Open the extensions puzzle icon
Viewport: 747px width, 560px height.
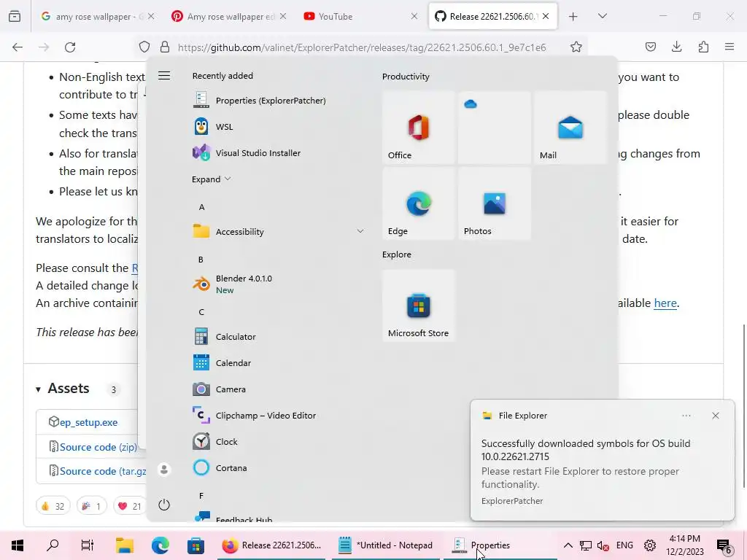coord(703,47)
